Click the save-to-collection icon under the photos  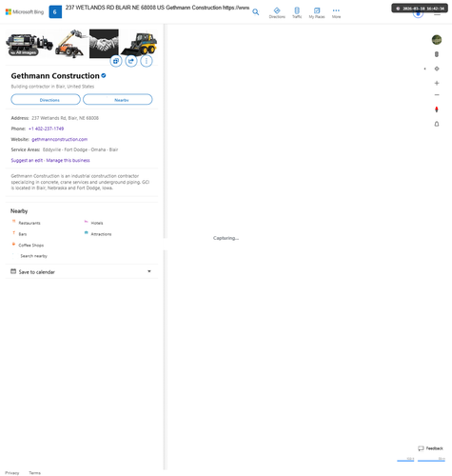pos(116,61)
